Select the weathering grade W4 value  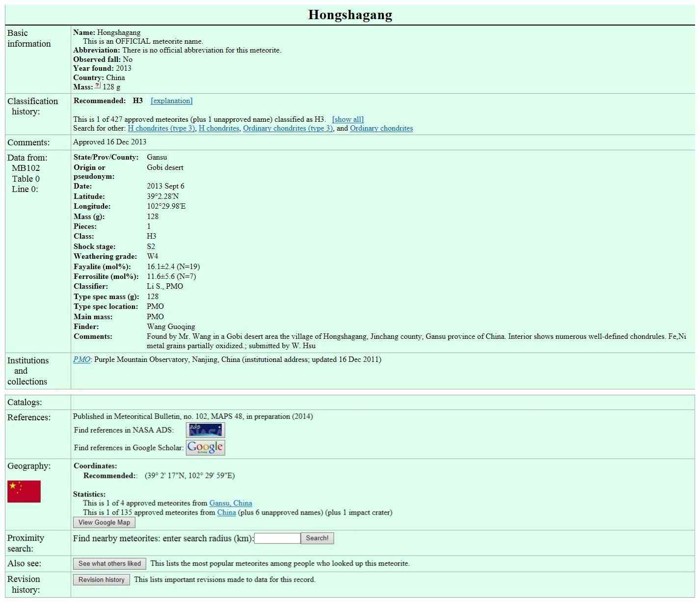coord(153,256)
